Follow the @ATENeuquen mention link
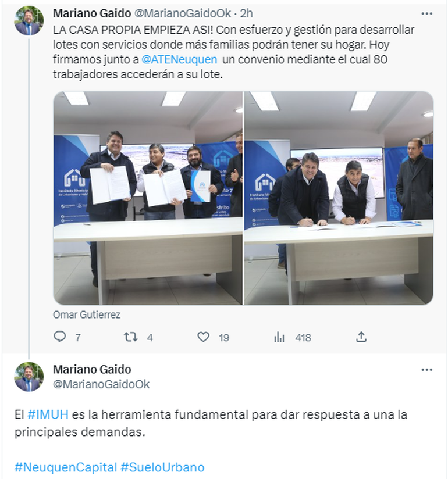Screen dimensions: 448x479 click(179, 59)
